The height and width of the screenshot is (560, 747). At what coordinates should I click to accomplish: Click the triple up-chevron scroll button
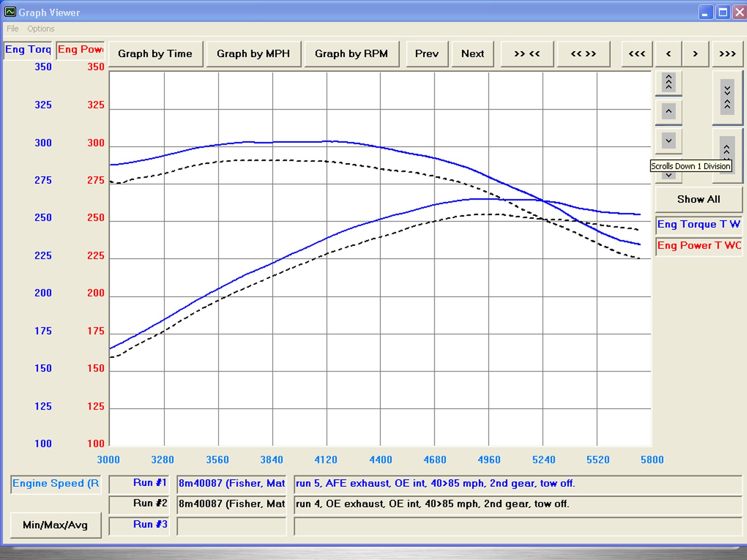coord(669,83)
